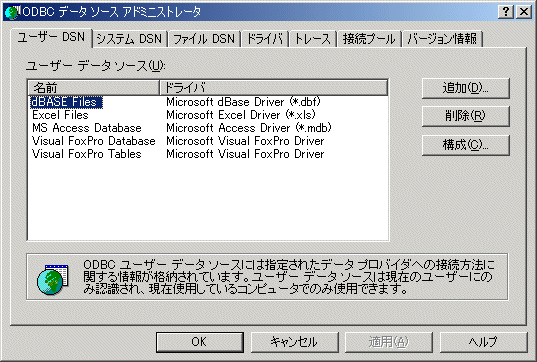Click the globe data source icon in info panel
This screenshot has height=362, width=537.
pyautogui.click(x=52, y=279)
